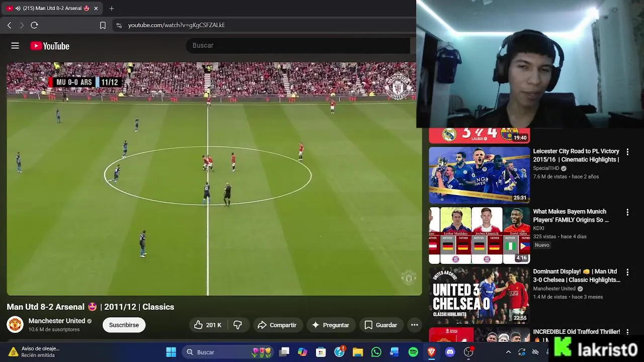Open the Aviso de oleaje weather widget

pyautogui.click(x=35, y=352)
